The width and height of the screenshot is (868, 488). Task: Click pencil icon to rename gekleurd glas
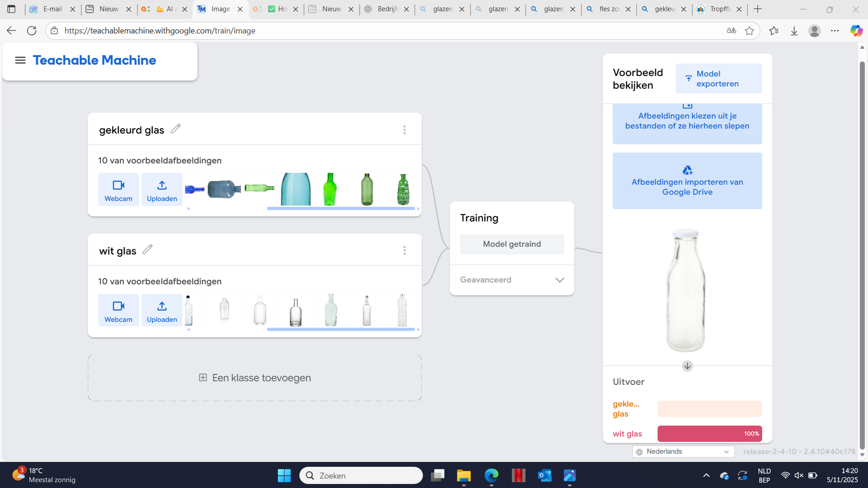(x=175, y=129)
